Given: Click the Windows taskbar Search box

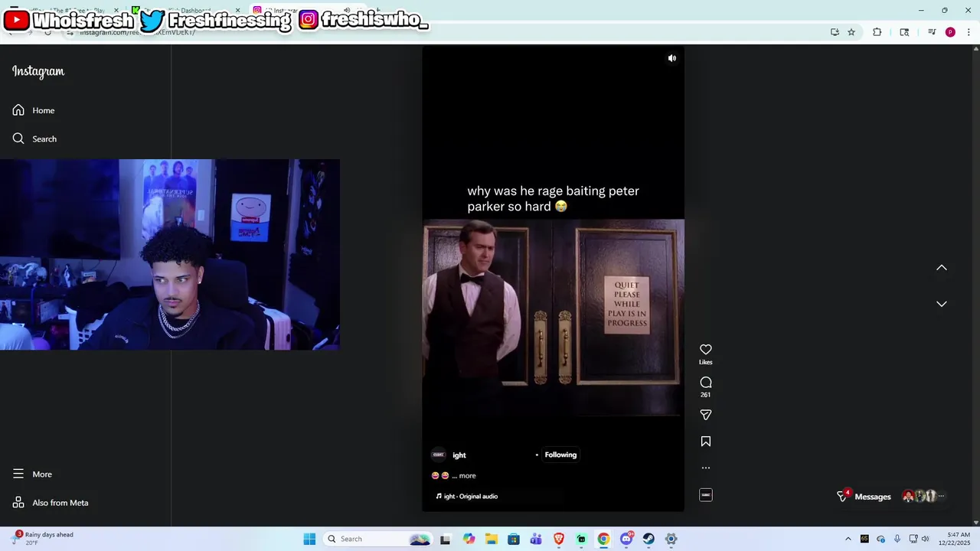Looking at the screenshot, I should click(377, 539).
